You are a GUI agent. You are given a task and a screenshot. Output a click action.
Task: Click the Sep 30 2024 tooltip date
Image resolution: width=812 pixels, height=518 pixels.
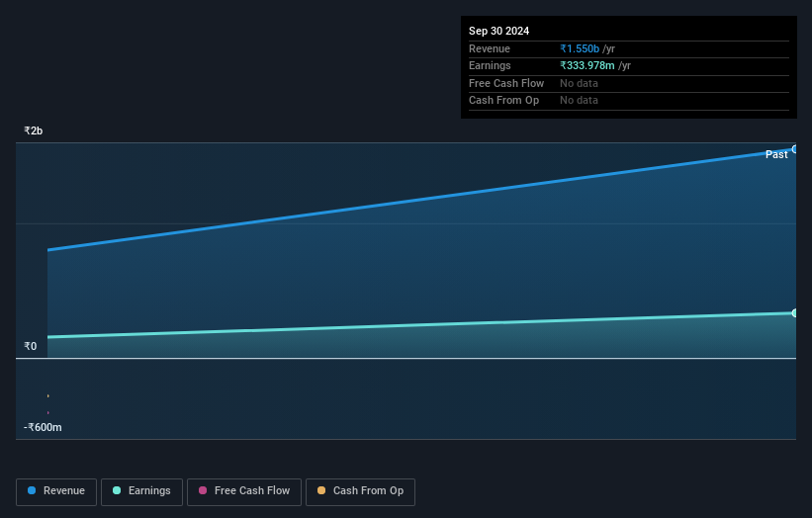pos(498,31)
